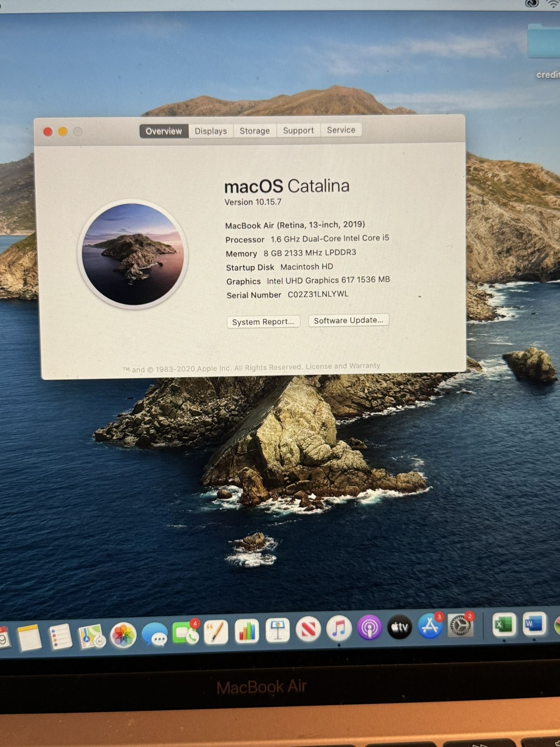
Task: Open Notes from the Dock
Action: [x=29, y=638]
